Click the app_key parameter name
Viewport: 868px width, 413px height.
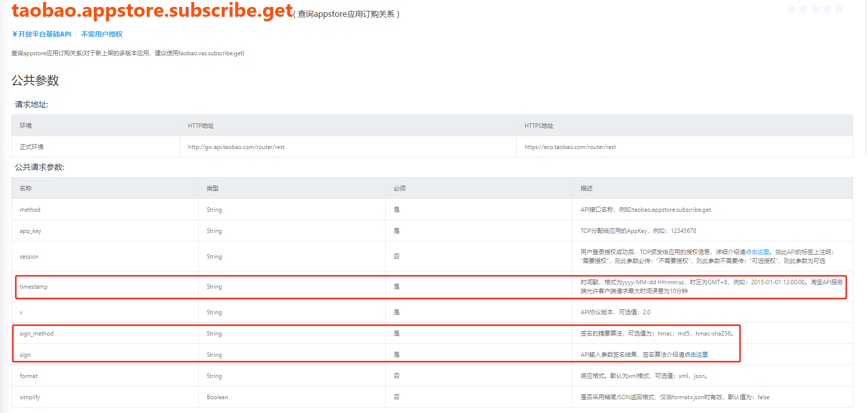pos(31,230)
